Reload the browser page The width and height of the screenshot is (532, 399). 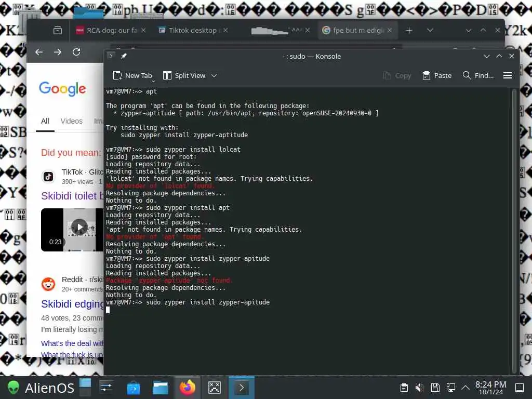click(x=76, y=52)
